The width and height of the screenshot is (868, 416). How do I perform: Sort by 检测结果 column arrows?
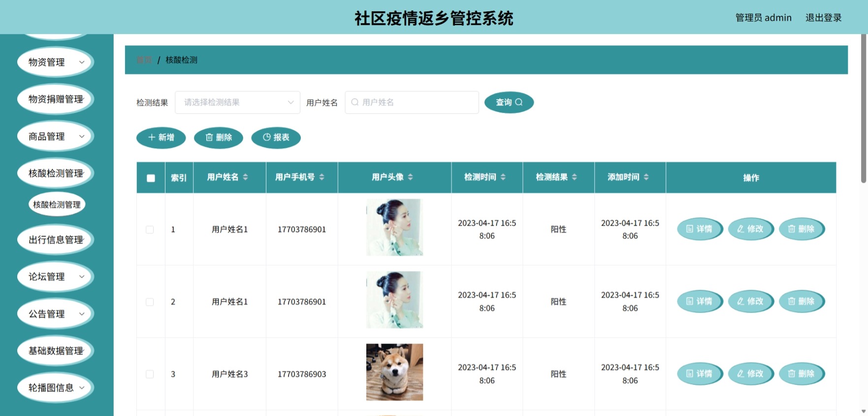pyautogui.click(x=574, y=177)
